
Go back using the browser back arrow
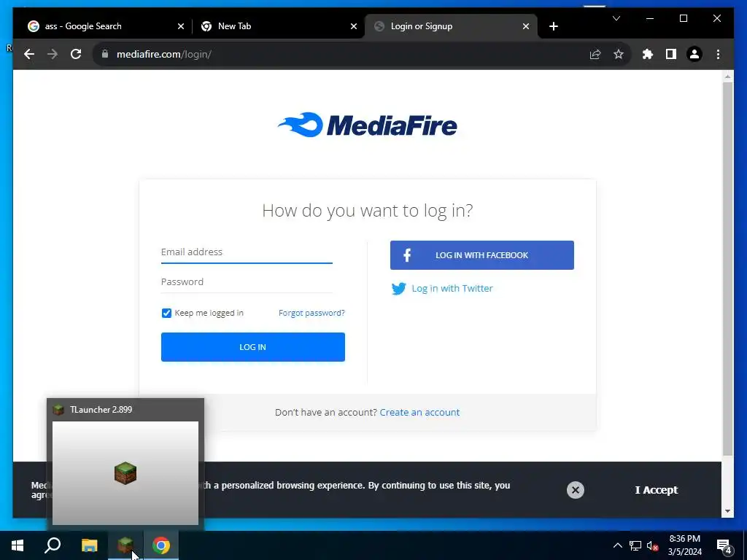coord(29,54)
